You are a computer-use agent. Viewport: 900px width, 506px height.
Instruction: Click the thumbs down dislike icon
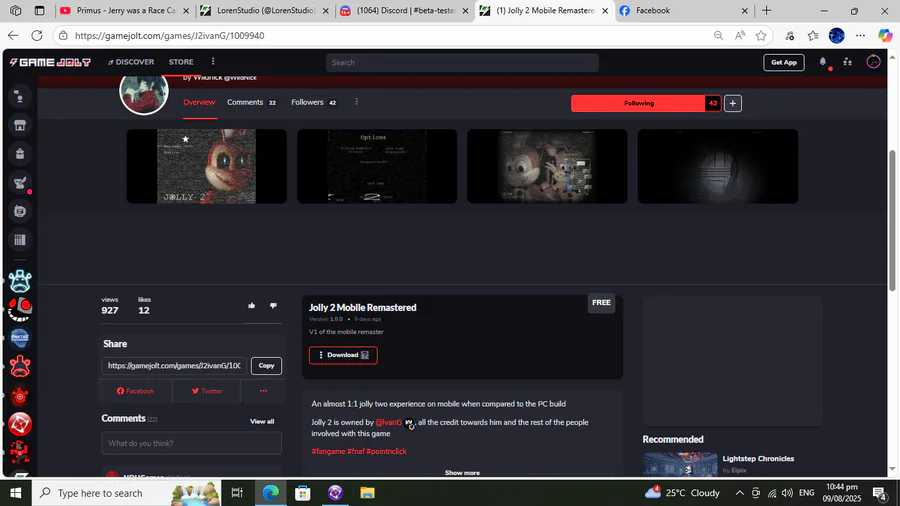[x=273, y=306]
